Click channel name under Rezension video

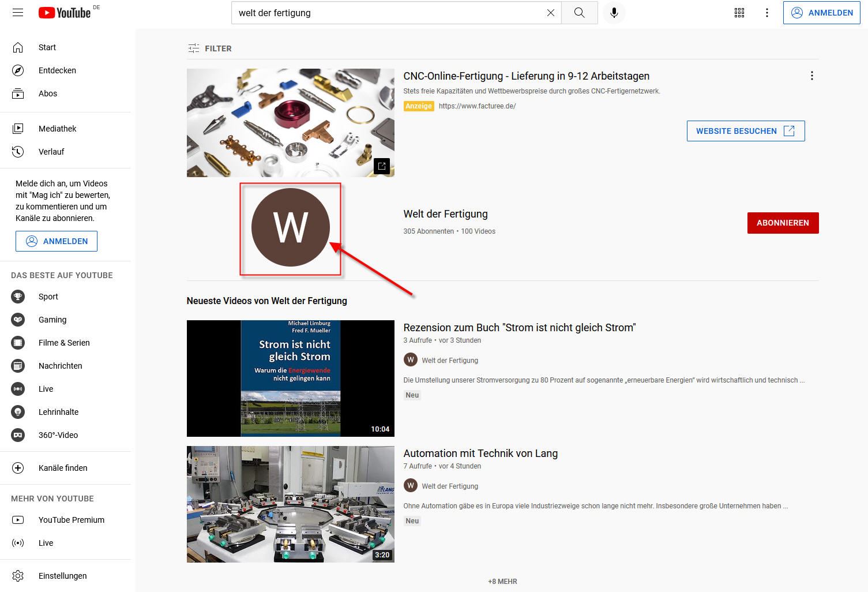[450, 361]
